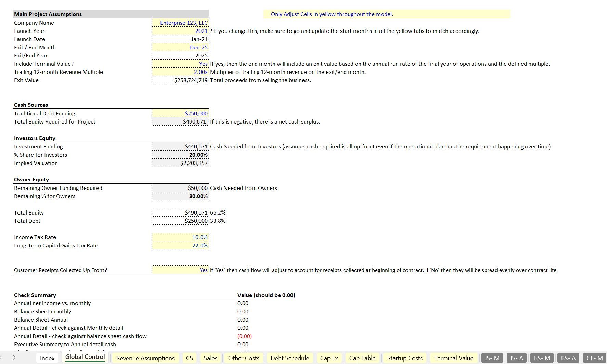Select the Capital Gains Tax Rate 22.0% cell
The image size is (607, 364).
pos(180,245)
